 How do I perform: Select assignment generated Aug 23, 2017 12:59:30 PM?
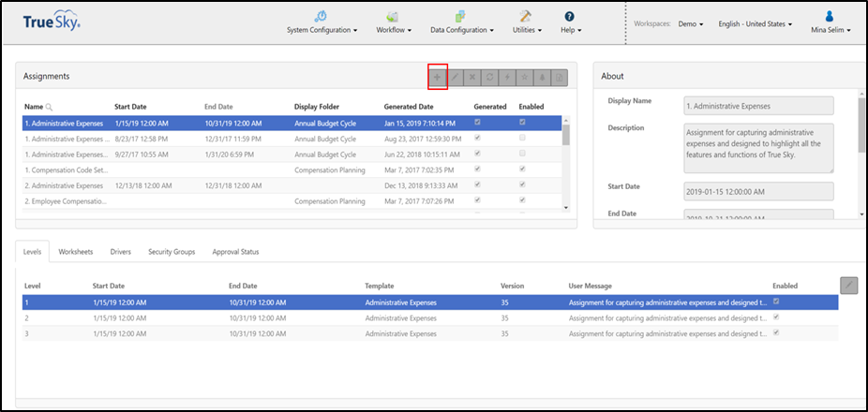[292, 139]
